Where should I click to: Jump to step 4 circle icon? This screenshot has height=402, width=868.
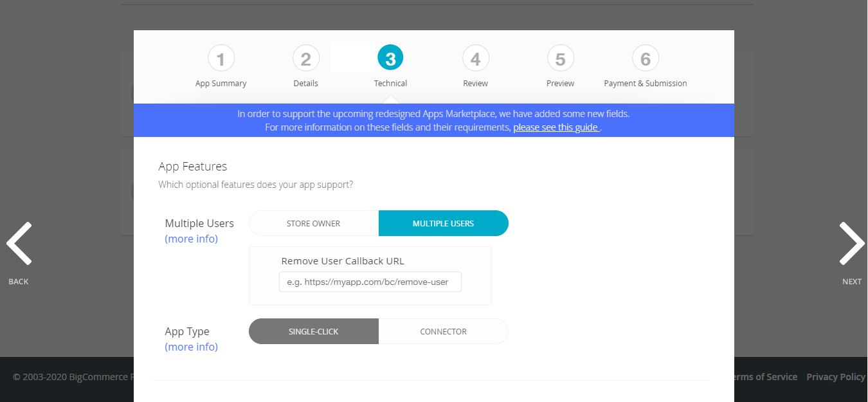point(476,59)
